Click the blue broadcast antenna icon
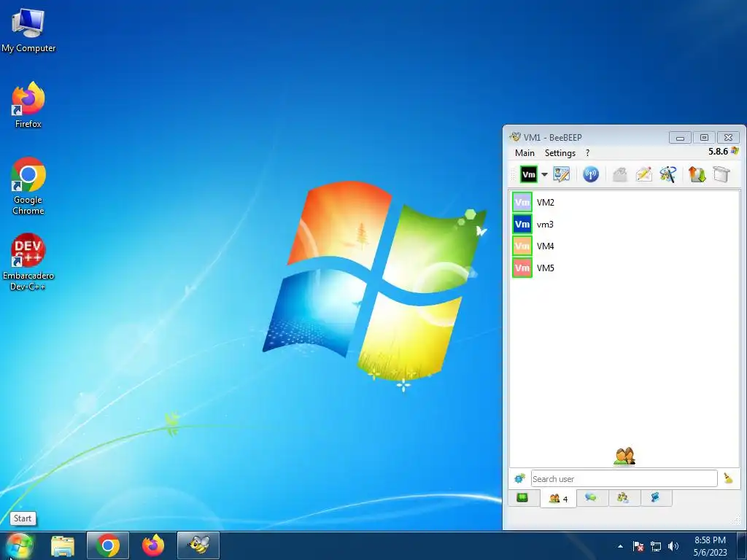 591,174
